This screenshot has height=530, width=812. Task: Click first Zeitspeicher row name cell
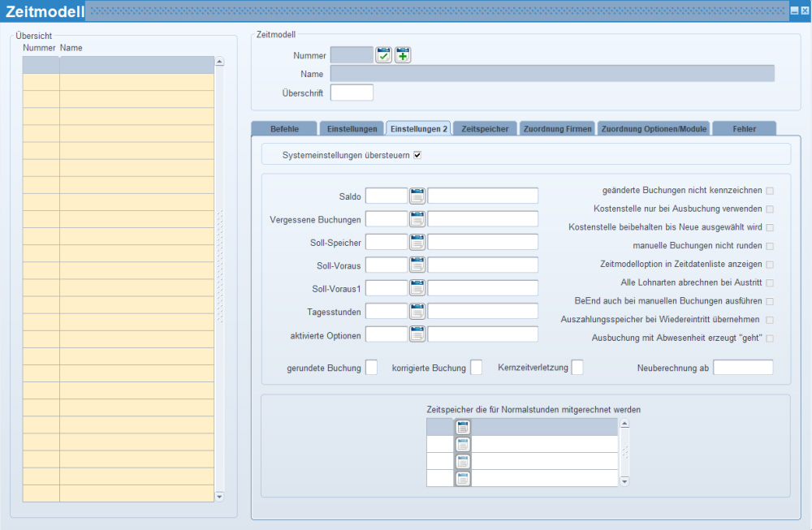coord(545,427)
